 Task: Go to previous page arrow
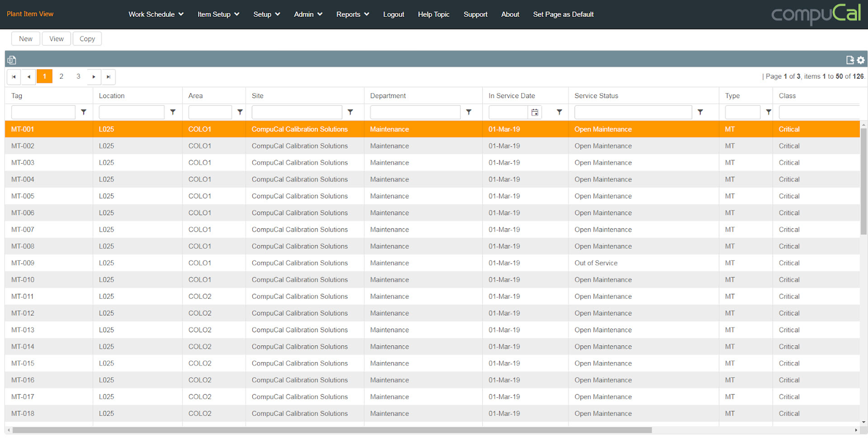point(29,77)
